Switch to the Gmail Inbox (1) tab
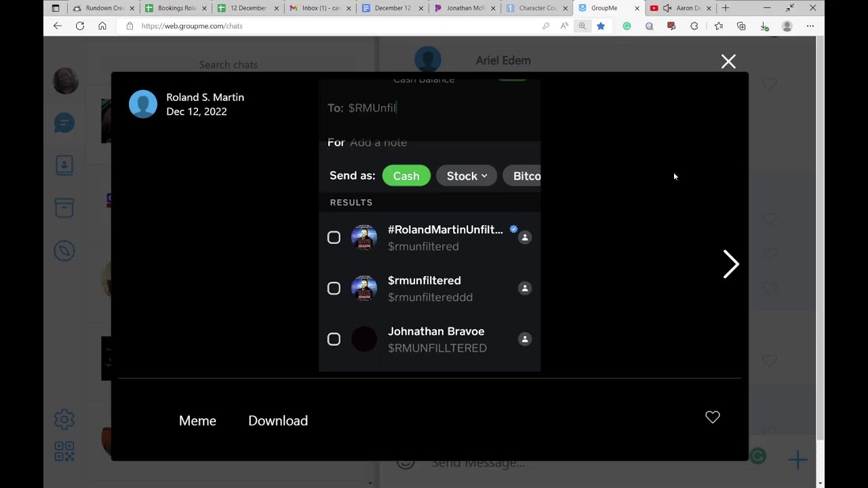Viewport: 868px width, 488px height. pos(319,8)
